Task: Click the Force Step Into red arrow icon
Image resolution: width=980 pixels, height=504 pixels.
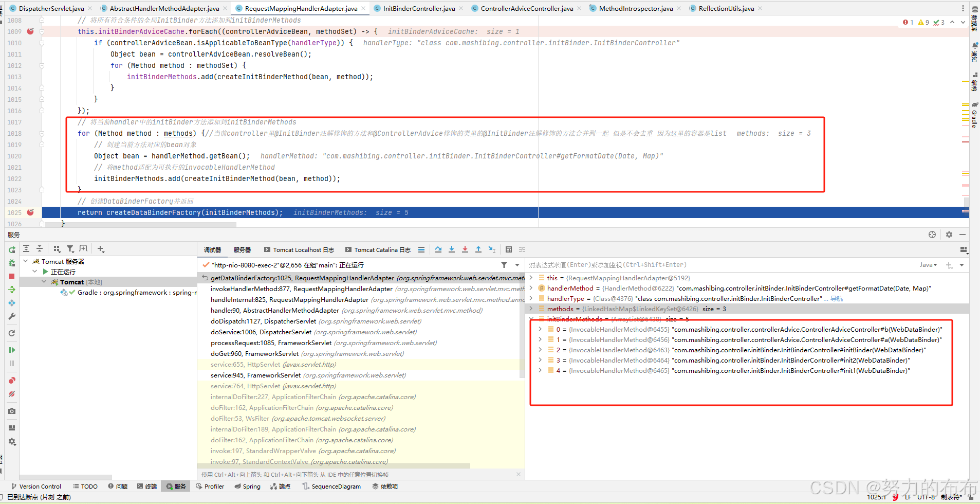Action: click(465, 249)
